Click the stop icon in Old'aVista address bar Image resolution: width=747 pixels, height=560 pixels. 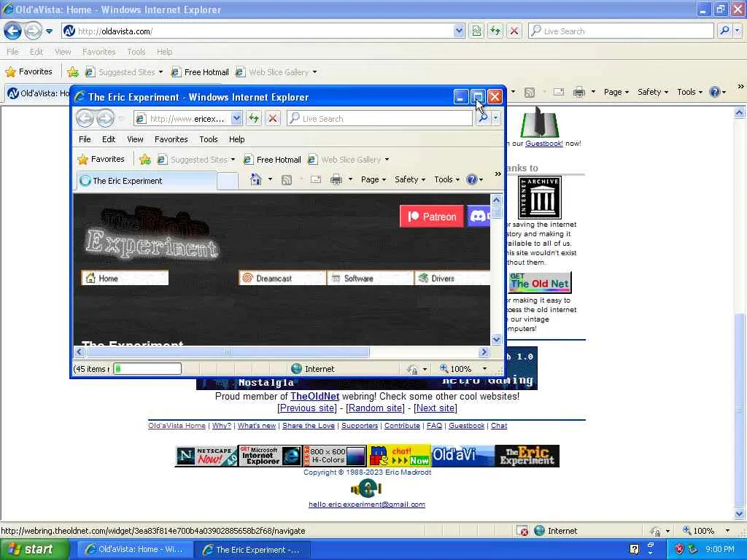coord(514,31)
